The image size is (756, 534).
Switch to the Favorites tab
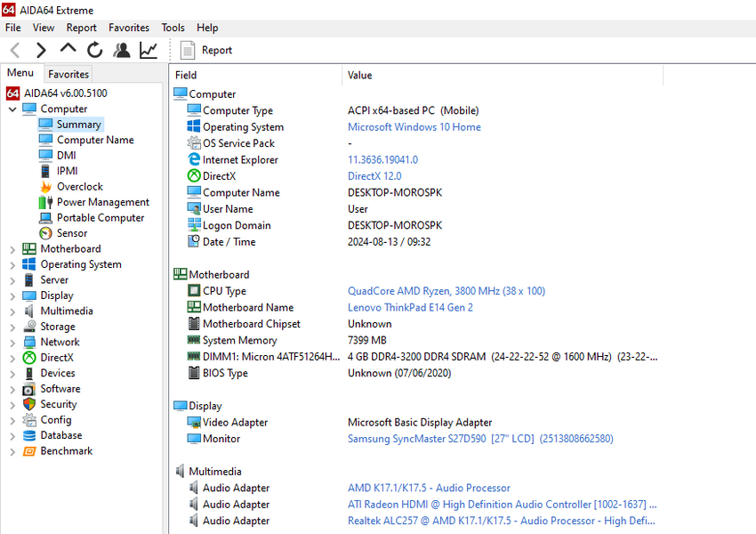[68, 74]
